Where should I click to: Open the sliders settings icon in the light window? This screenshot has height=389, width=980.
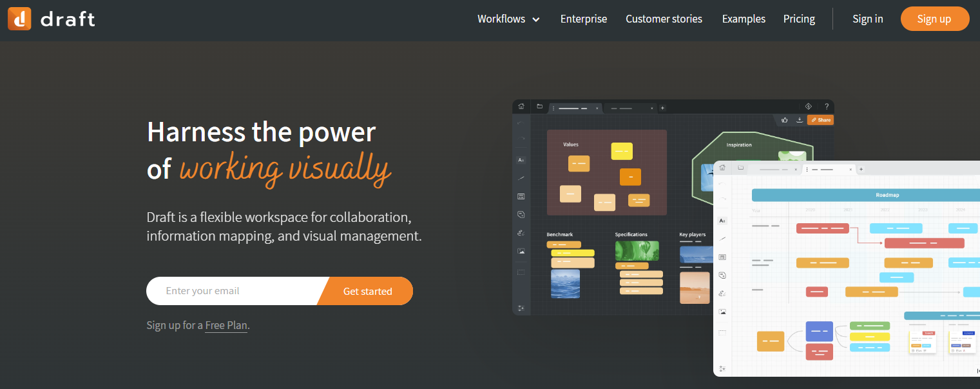(722, 368)
